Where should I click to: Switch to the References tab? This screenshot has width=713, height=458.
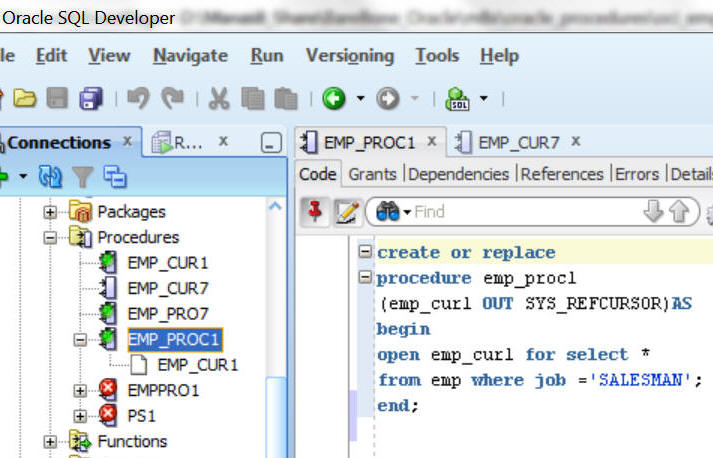point(562,174)
